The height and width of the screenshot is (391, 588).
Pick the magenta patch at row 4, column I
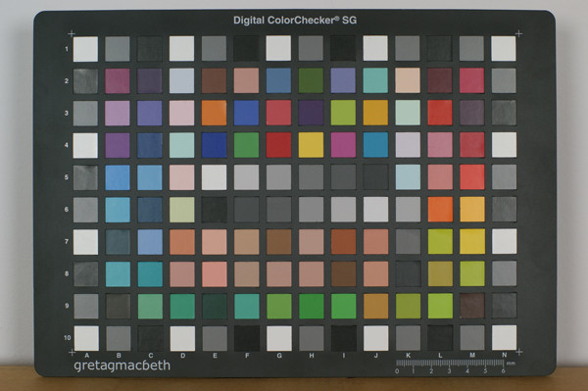343,145
